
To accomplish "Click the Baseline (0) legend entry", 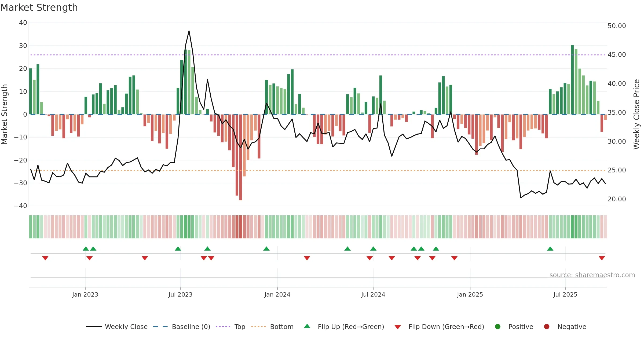I will coord(182,327).
